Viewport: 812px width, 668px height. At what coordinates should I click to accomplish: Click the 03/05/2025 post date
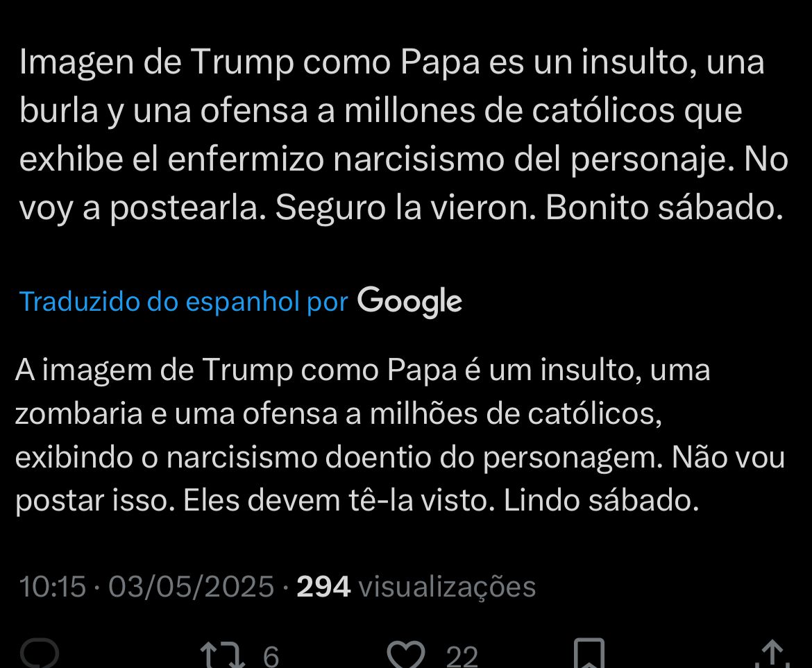(x=191, y=587)
